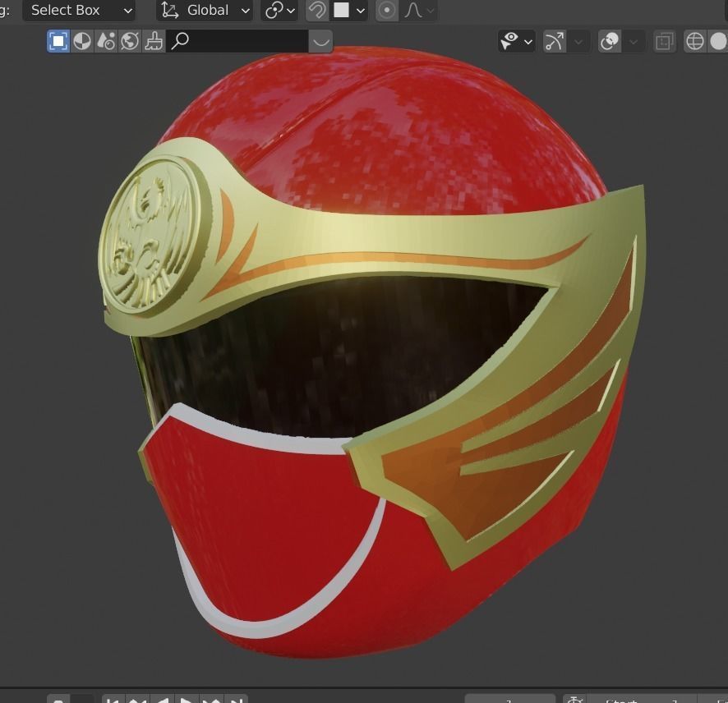Open the snap target dropdown beside magnet
728x703 pixels.
pos(349,10)
